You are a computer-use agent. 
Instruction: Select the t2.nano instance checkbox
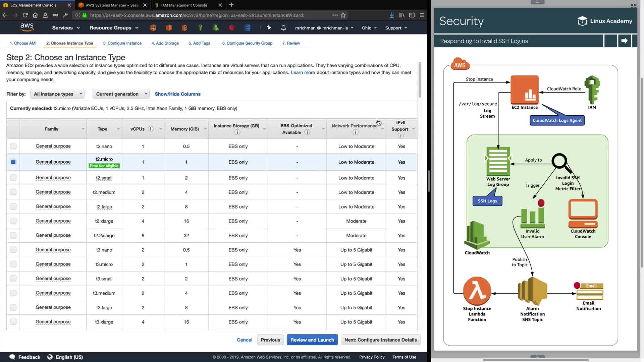point(13,146)
